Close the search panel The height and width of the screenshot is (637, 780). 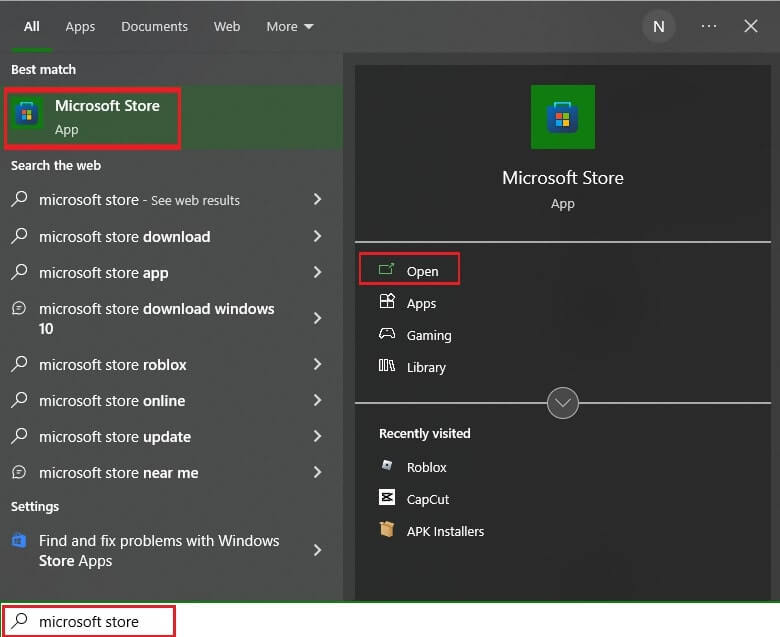click(751, 26)
